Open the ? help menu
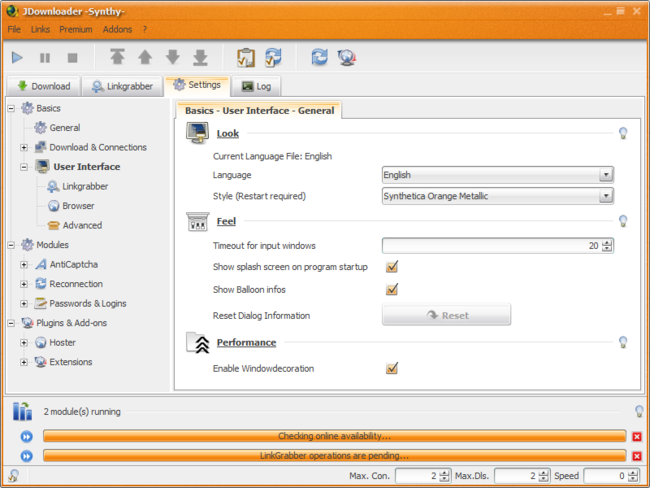The image size is (650, 488). pos(145,29)
